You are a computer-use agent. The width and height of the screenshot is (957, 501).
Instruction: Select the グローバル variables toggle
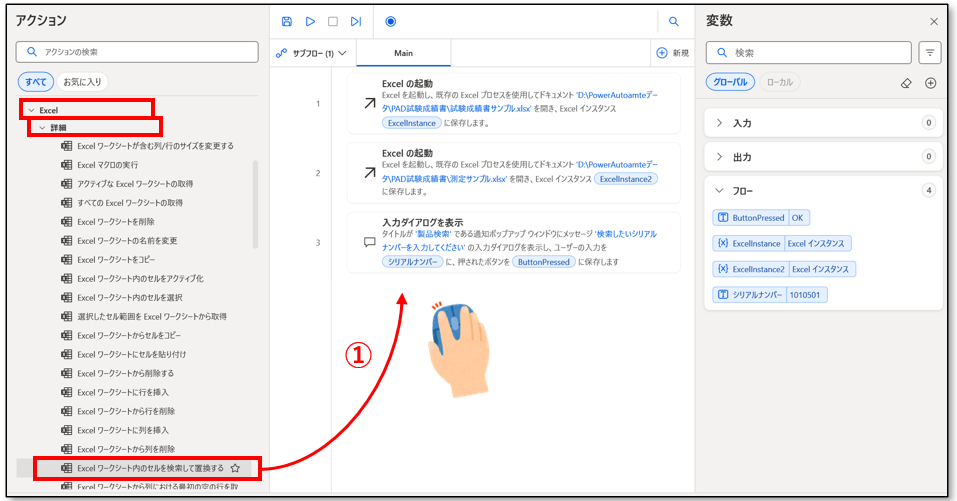pos(730,83)
